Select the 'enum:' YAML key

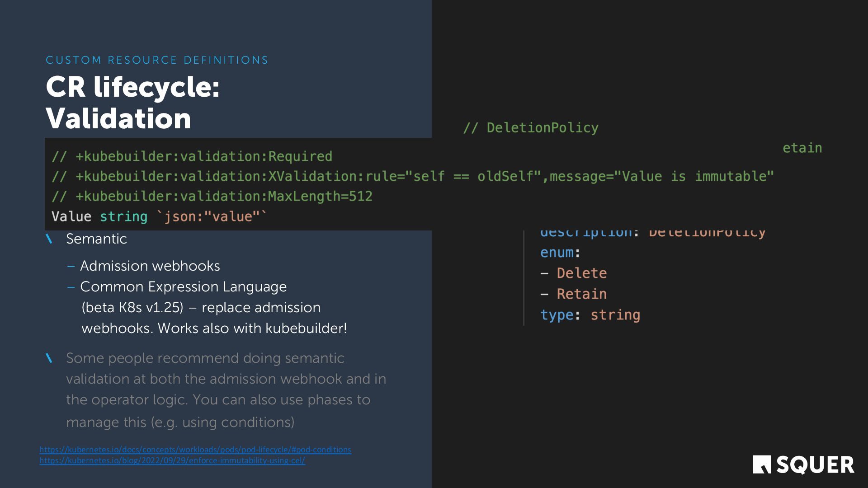[x=560, y=253]
